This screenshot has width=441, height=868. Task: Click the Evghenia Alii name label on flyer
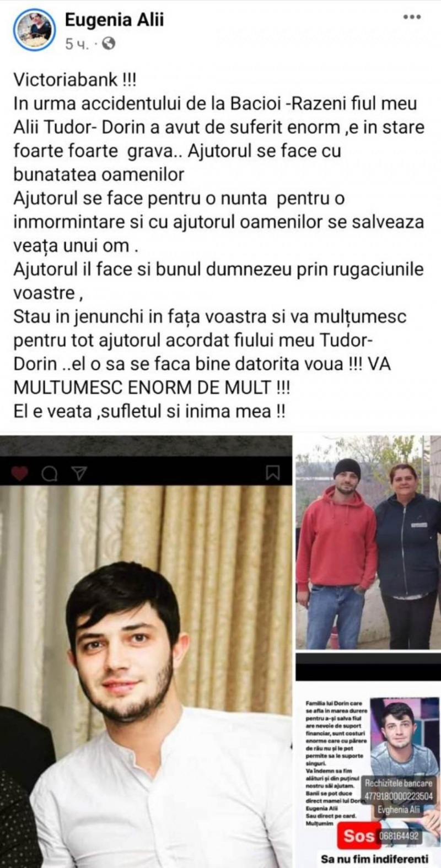[399, 810]
